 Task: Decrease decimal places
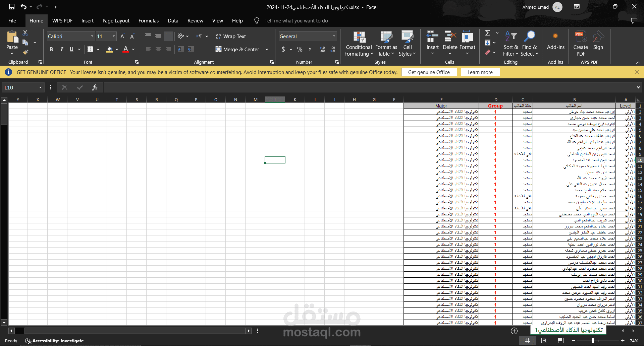[332, 49]
